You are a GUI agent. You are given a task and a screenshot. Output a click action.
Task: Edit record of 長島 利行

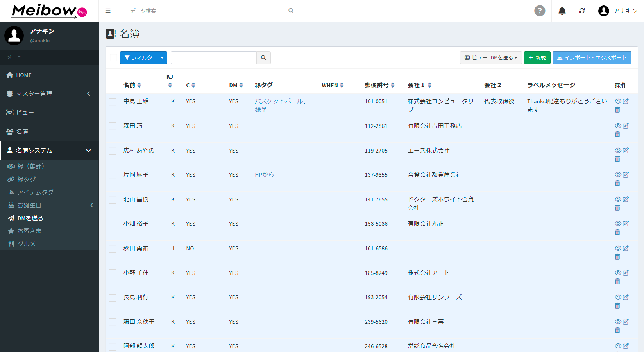coord(626,297)
